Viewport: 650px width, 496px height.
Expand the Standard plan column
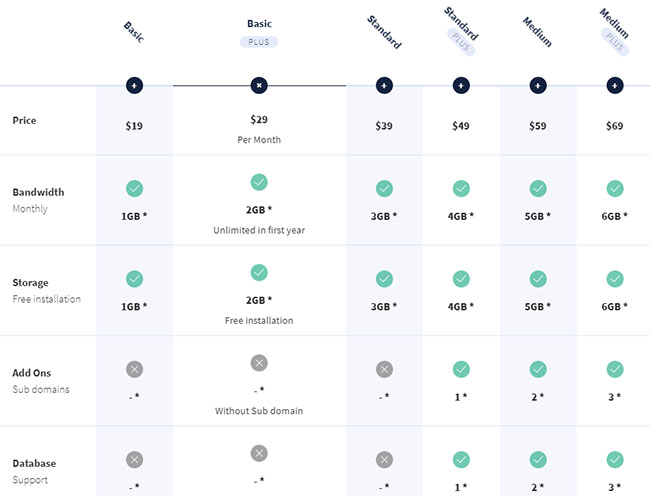384,86
